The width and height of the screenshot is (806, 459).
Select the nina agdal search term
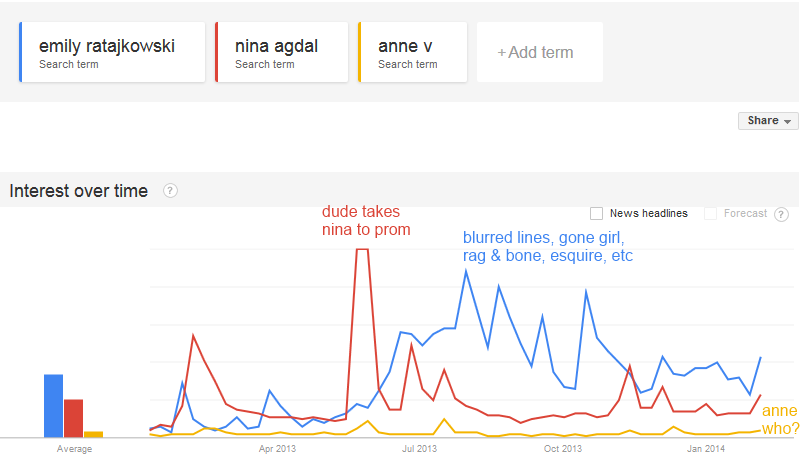click(x=282, y=53)
